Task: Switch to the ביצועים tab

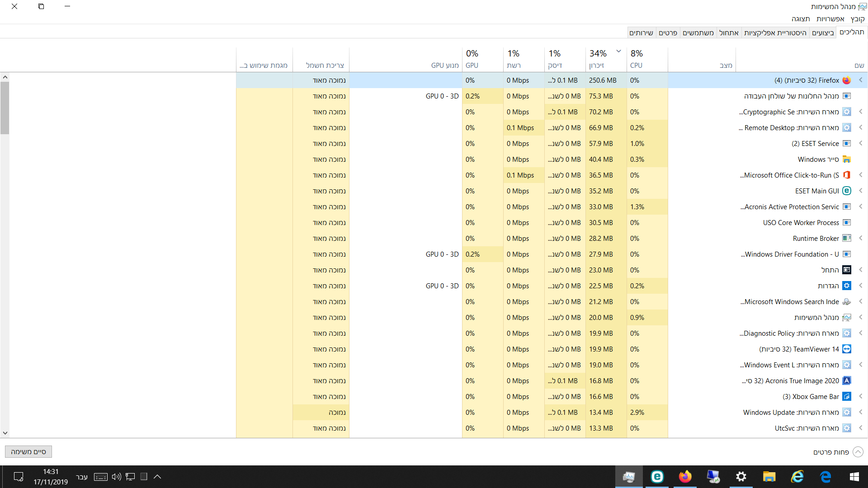Action: coord(823,33)
